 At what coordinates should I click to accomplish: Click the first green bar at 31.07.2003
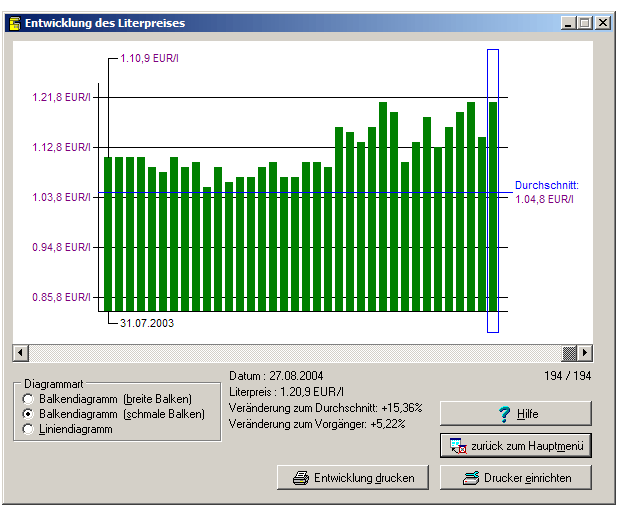tap(108, 234)
